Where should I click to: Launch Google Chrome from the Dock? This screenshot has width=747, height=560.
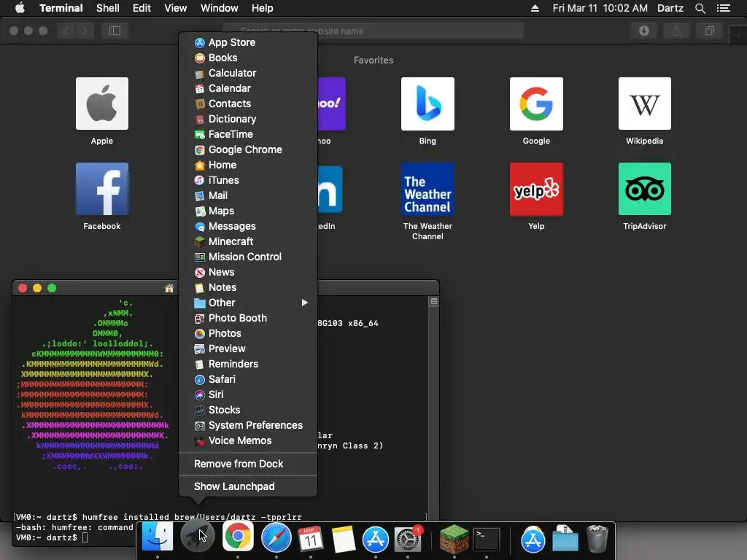pyautogui.click(x=238, y=537)
